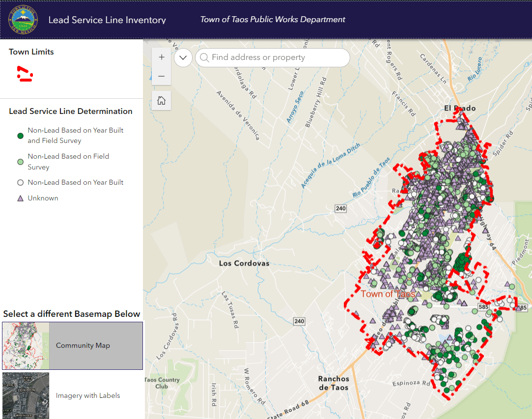Click the light green Field Survey legend dot
The image size is (532, 419).
[x=20, y=162]
